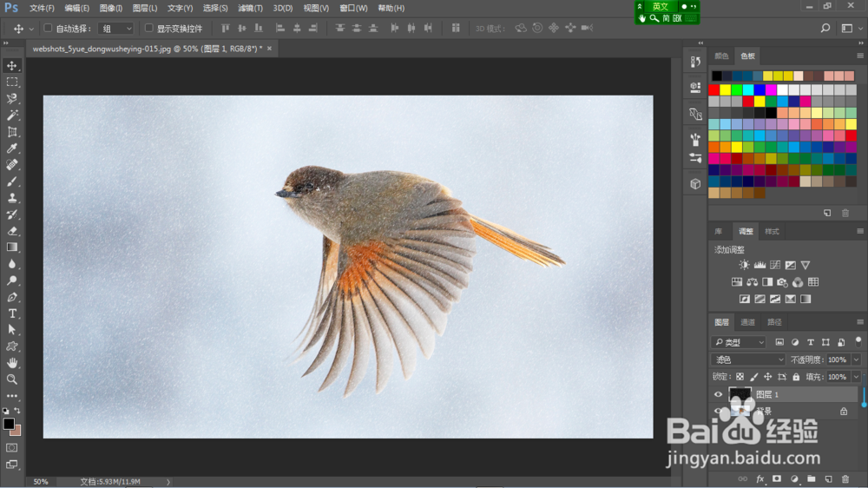Enable the 自动选择 checkbox
The width and height of the screenshot is (868, 488).
pos(48,28)
